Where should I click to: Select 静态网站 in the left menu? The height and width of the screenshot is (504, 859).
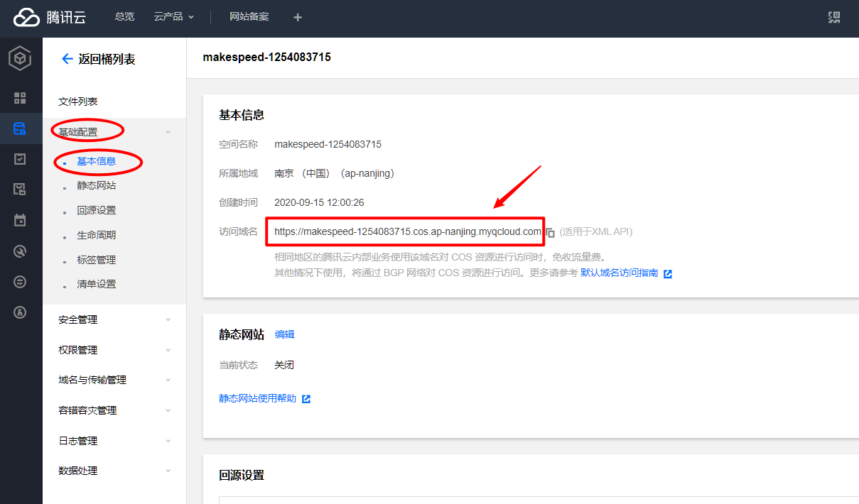pos(97,186)
